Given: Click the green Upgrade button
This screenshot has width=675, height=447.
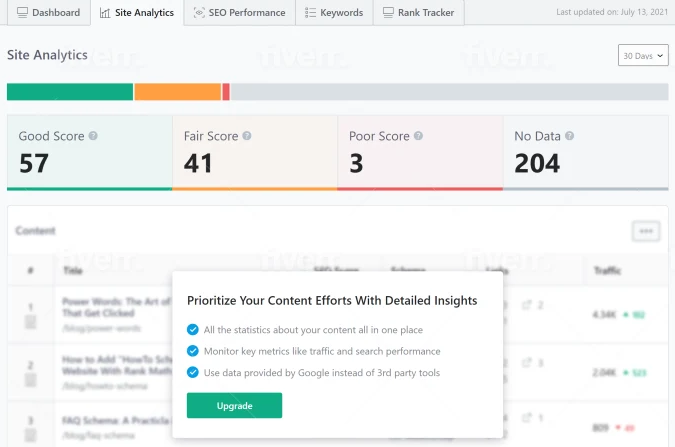Looking at the screenshot, I should (234, 405).
